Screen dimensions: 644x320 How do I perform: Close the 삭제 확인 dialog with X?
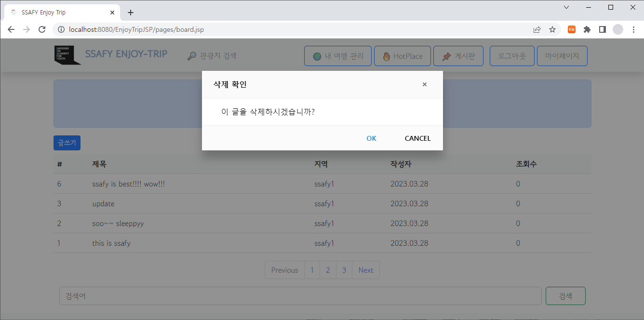[x=424, y=84]
